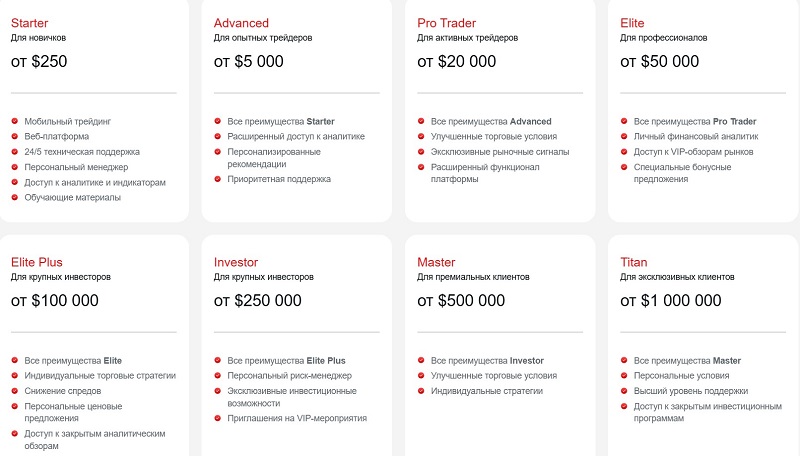Open the Starter plan heading

(34, 22)
